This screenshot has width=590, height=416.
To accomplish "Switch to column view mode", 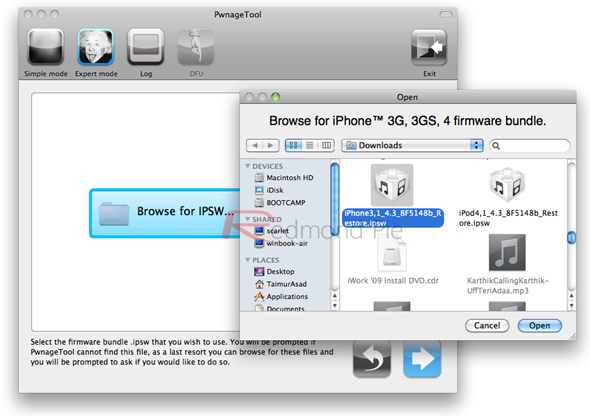I will (x=326, y=146).
